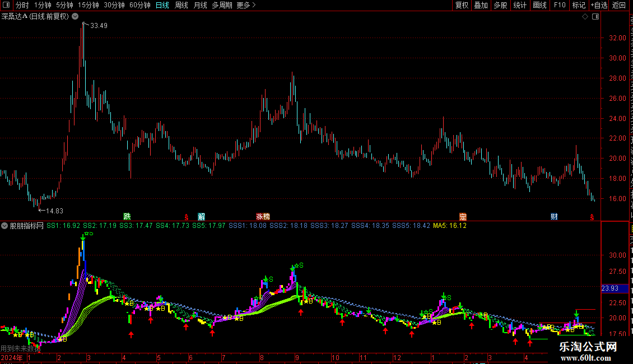Click the 涨榜 event marker
The height and width of the screenshot is (364, 633).
(263, 217)
